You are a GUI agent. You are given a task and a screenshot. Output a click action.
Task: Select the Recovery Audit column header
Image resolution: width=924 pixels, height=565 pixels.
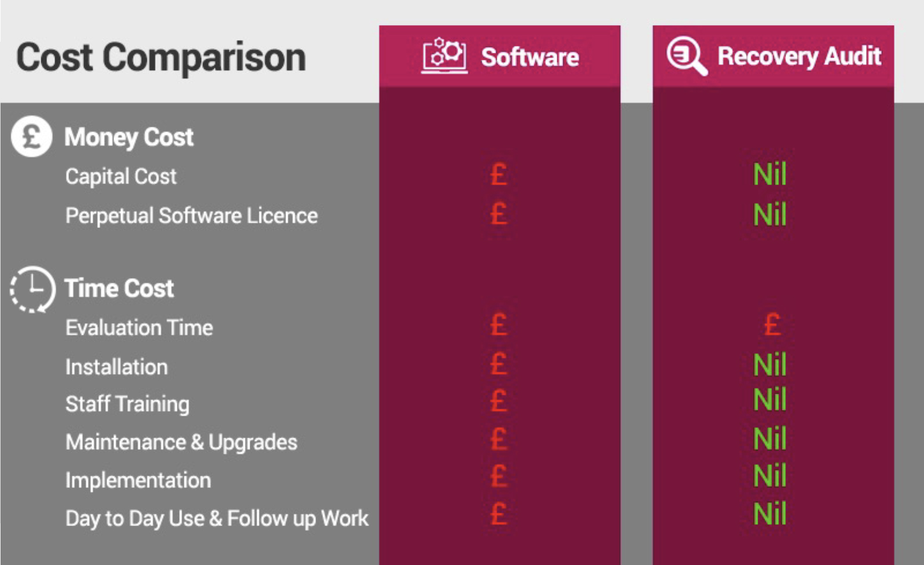(x=773, y=56)
